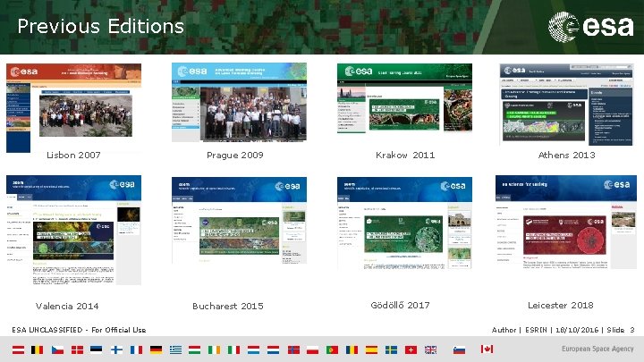Open the Valencia 2014 website thumbnail

(73, 230)
